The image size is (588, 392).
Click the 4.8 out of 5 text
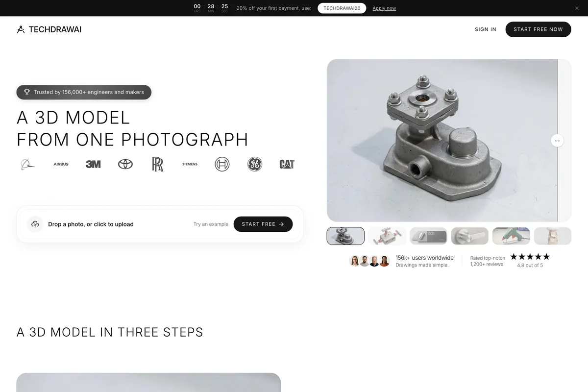[530, 266]
